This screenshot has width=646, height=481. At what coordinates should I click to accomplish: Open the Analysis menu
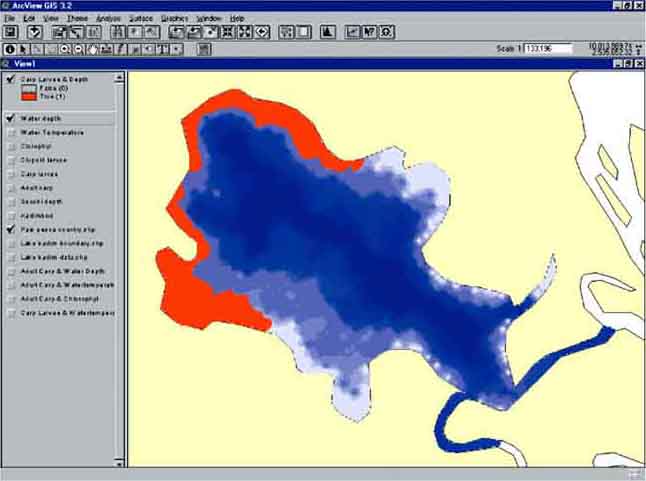(108, 18)
